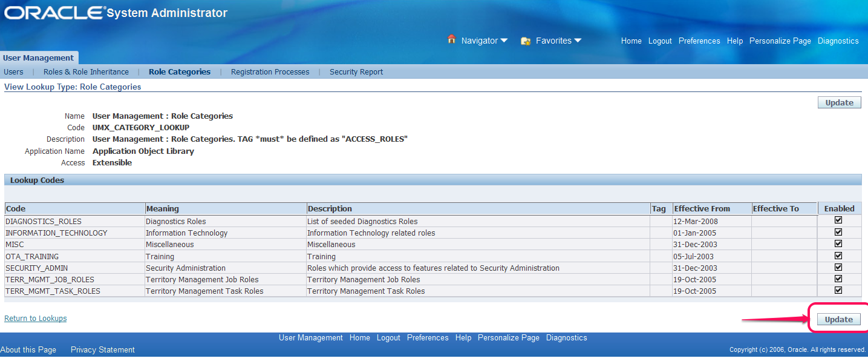Click the Favorites folder star icon
Image resolution: width=868 pixels, height=364 pixels.
coord(526,41)
